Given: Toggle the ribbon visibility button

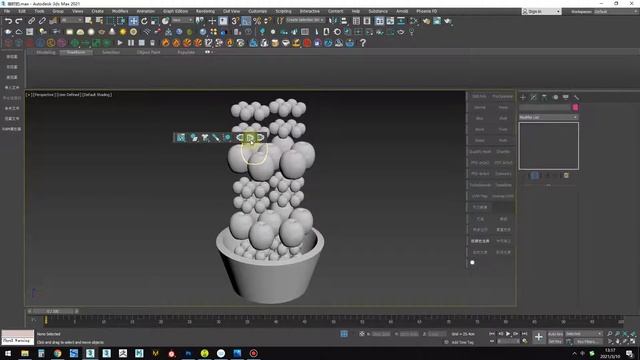Looking at the screenshot, I should coord(380,20).
